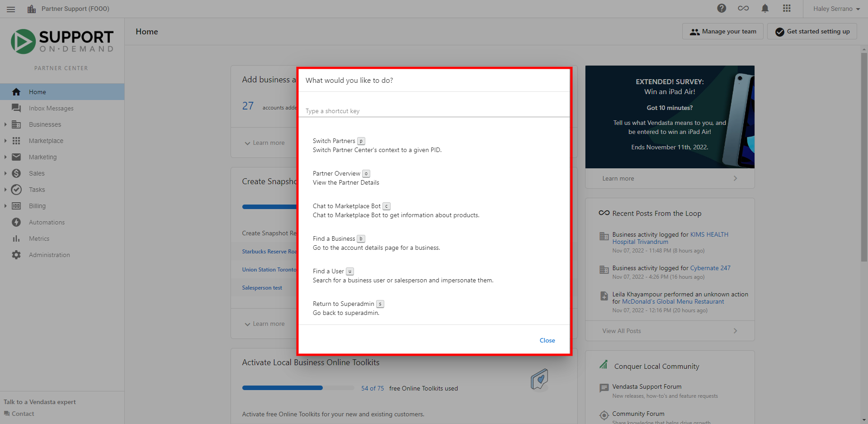Open the help question mark icon
The image size is (868, 424).
tap(722, 8)
